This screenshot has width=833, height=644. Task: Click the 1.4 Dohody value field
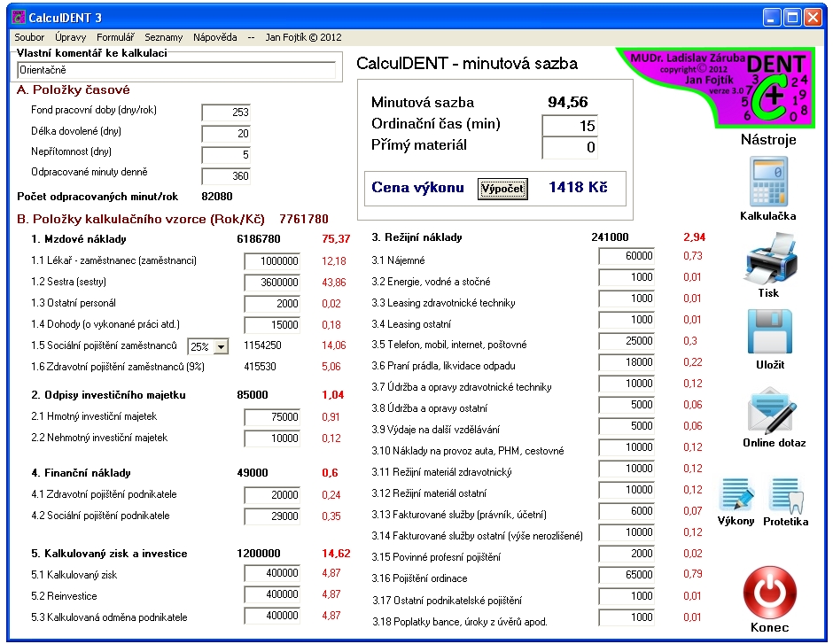272,324
